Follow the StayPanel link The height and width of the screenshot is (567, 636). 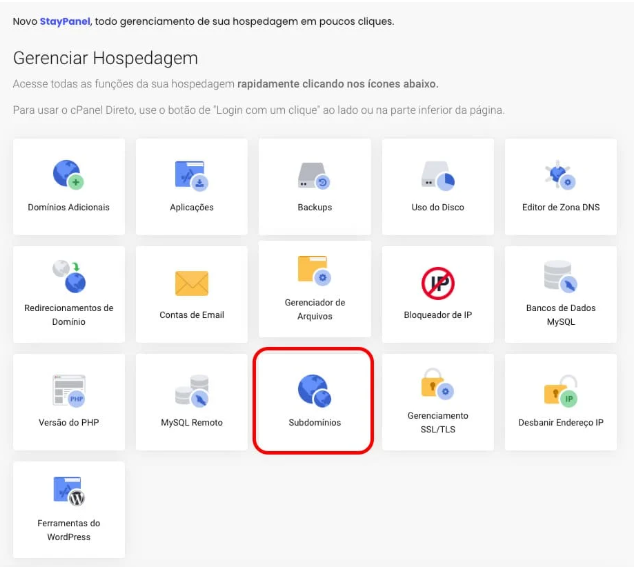[65, 21]
